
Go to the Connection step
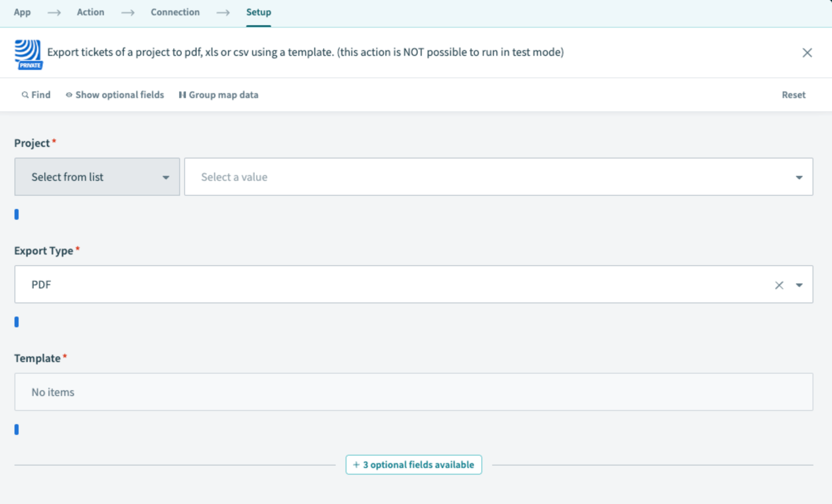click(x=175, y=12)
